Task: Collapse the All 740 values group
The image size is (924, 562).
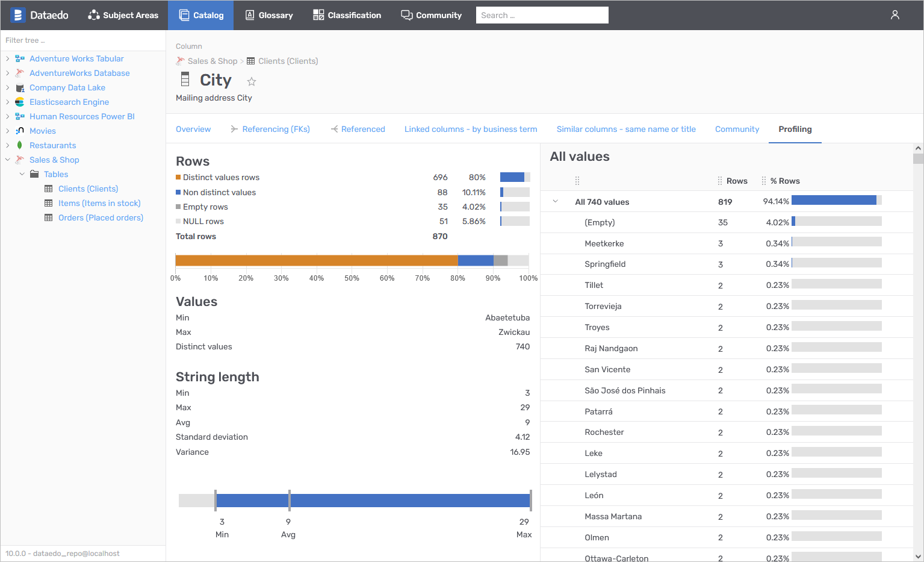Action: 555,201
